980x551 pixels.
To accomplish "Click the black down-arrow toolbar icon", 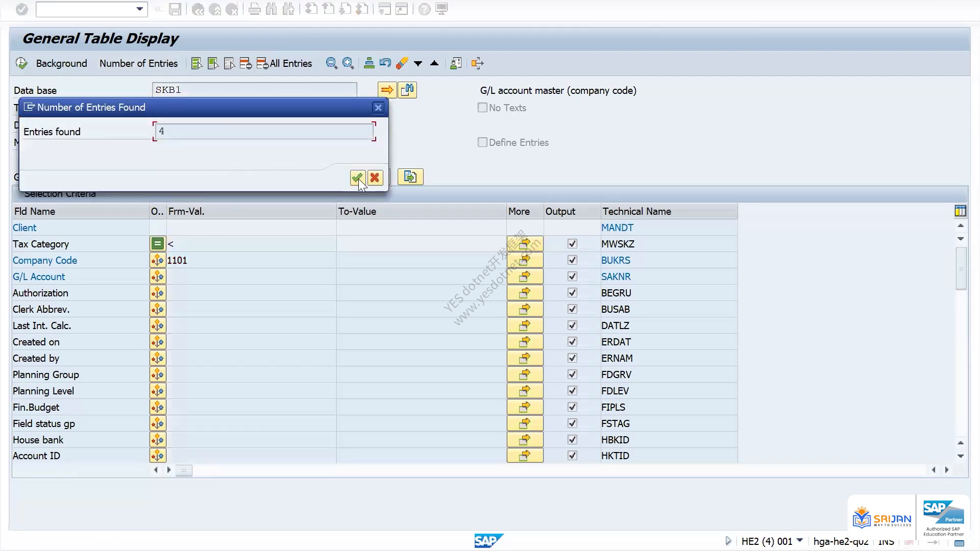I will pyautogui.click(x=418, y=63).
